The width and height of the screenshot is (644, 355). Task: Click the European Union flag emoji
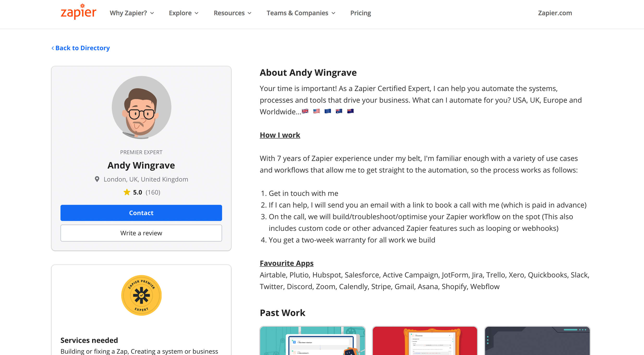pyautogui.click(x=328, y=111)
